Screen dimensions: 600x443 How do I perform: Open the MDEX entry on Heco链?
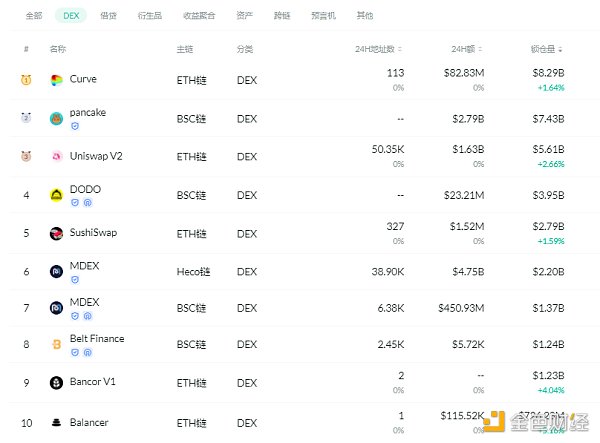click(x=84, y=266)
